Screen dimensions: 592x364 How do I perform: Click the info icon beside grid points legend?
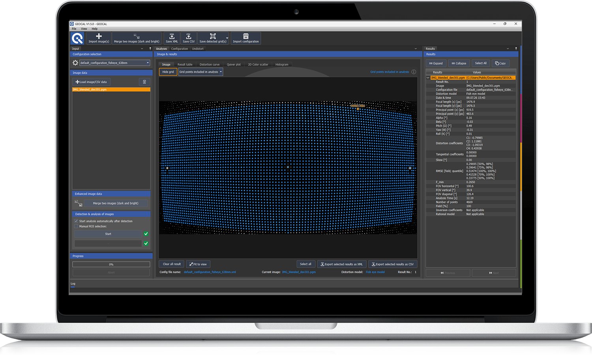pos(414,72)
